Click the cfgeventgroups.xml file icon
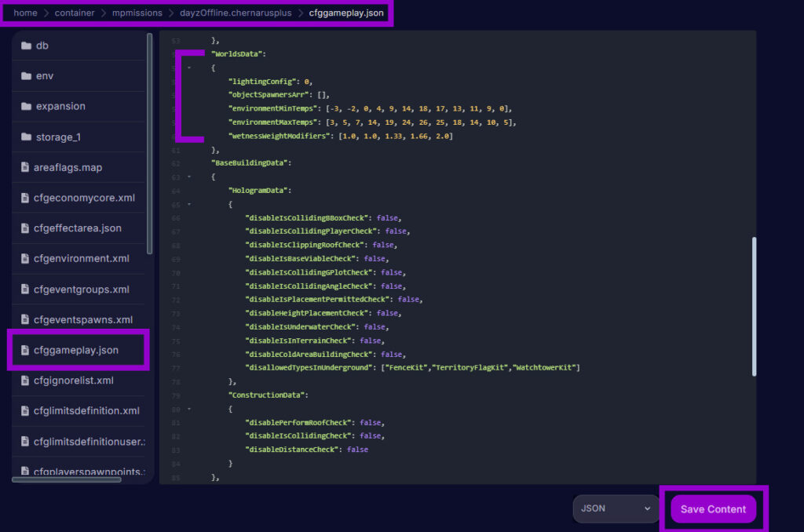Screen dimensions: 804x532 (x=26, y=290)
